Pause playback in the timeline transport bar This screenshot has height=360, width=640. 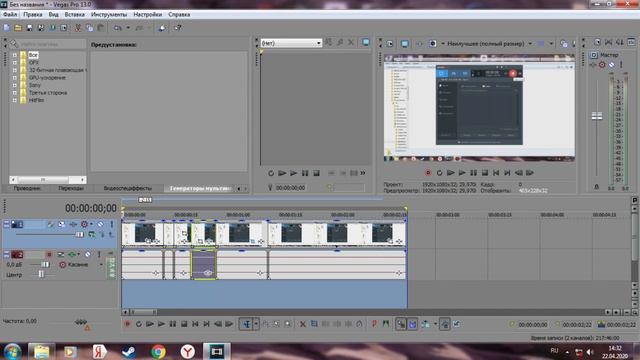pos(173,324)
